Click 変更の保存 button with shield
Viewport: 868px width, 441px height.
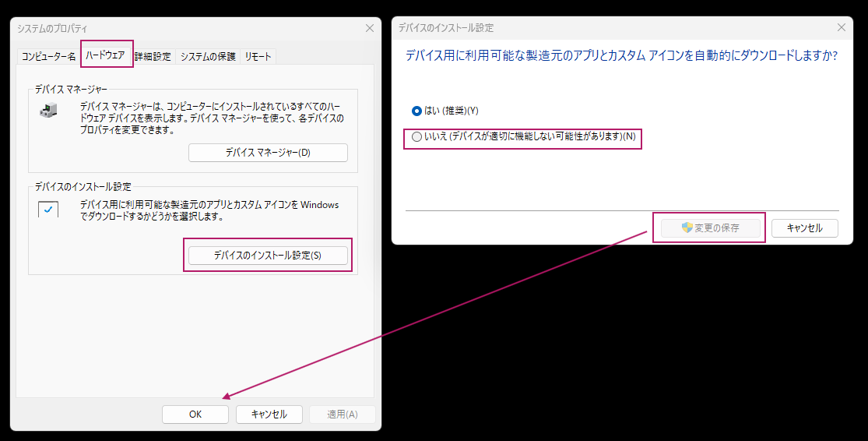(x=710, y=228)
